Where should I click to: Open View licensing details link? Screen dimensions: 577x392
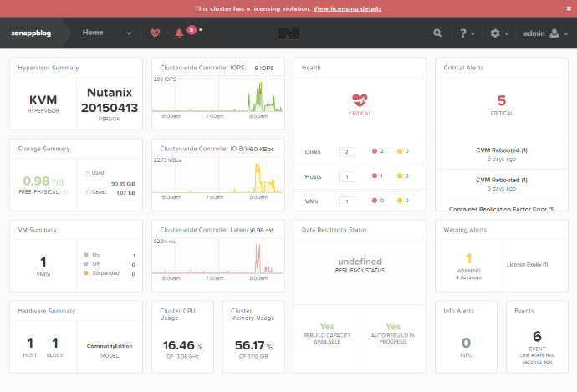pos(347,8)
